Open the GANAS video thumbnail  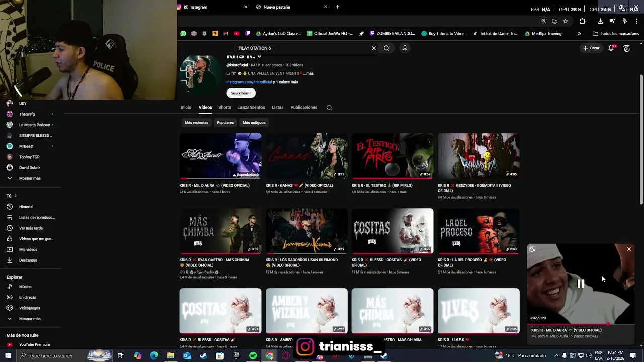pyautogui.click(x=306, y=156)
